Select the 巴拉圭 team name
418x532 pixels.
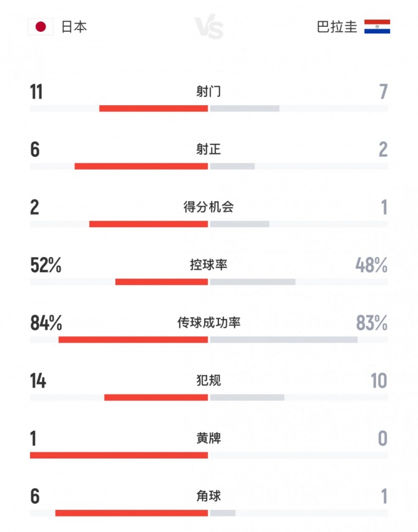click(x=337, y=27)
